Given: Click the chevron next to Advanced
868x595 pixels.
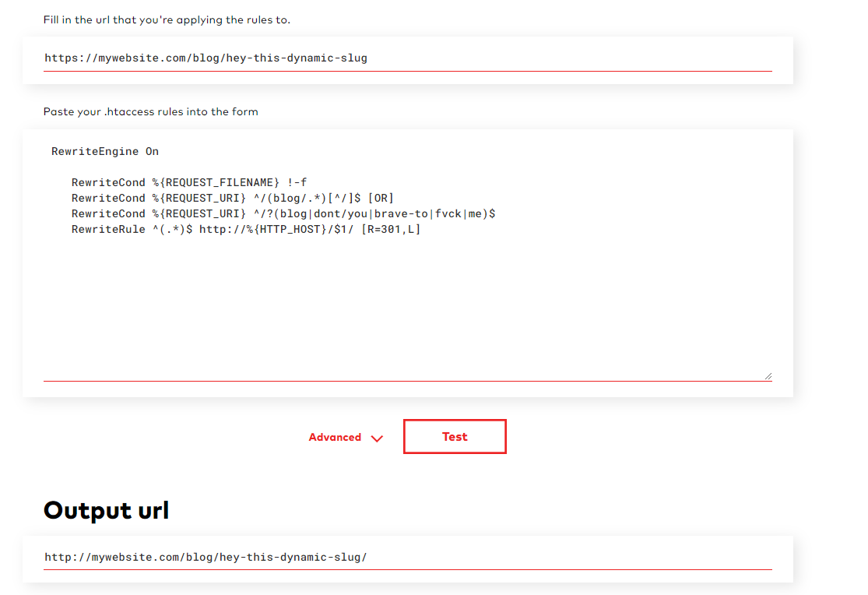Looking at the screenshot, I should point(377,438).
